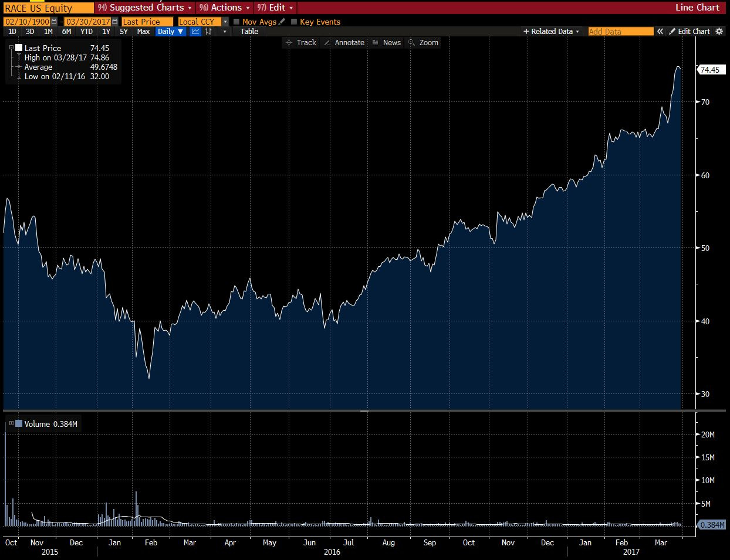
Task: Select the candlestick bar chart icon
Action: tap(208, 32)
